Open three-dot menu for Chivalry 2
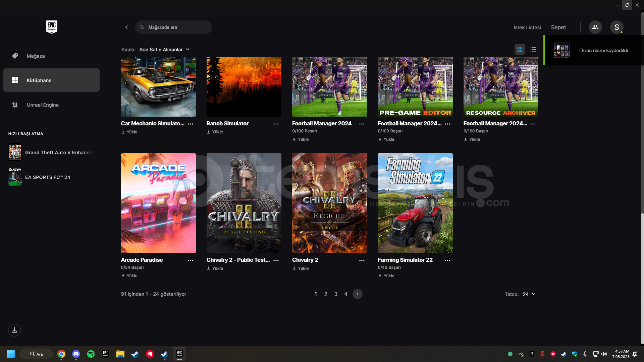The image size is (644, 362). [362, 260]
